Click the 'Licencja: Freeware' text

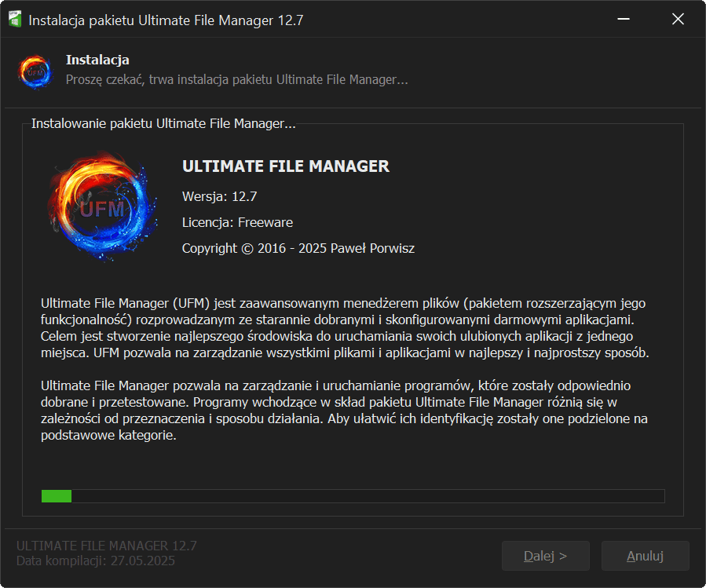238,222
